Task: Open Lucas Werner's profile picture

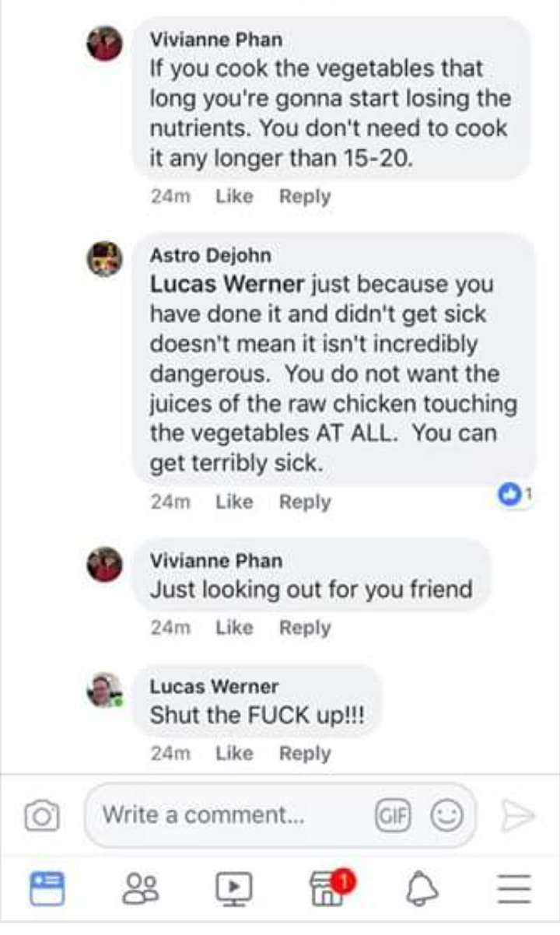Action: 104,690
